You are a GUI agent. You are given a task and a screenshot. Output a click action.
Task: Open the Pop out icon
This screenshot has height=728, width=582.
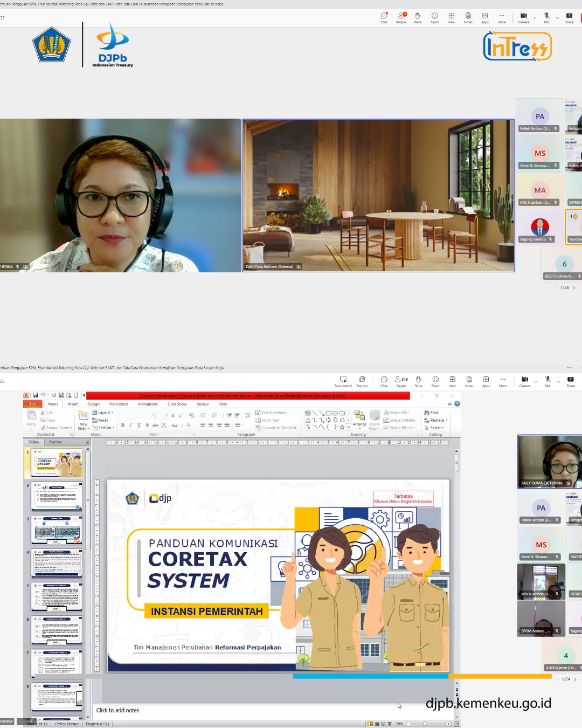(362, 380)
